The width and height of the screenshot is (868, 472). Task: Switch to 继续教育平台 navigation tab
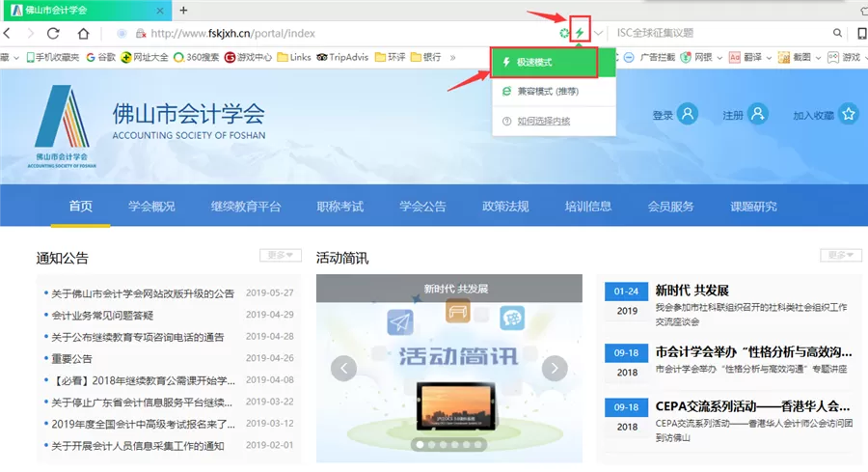coord(246,207)
